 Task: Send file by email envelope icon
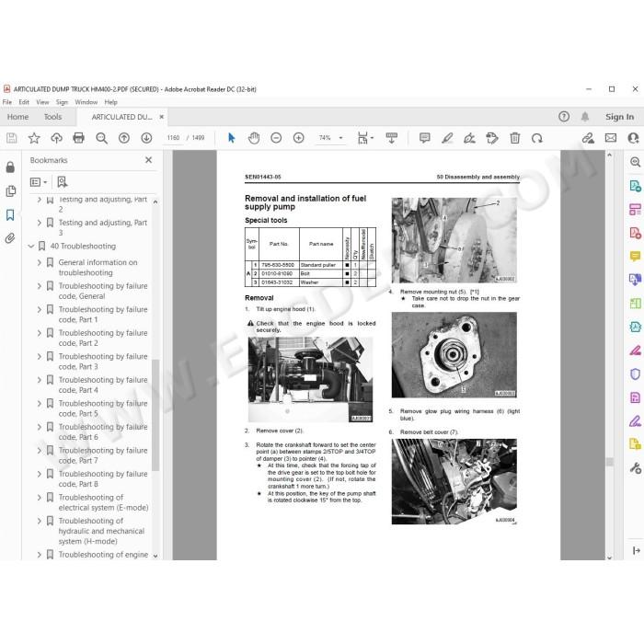coord(611,138)
